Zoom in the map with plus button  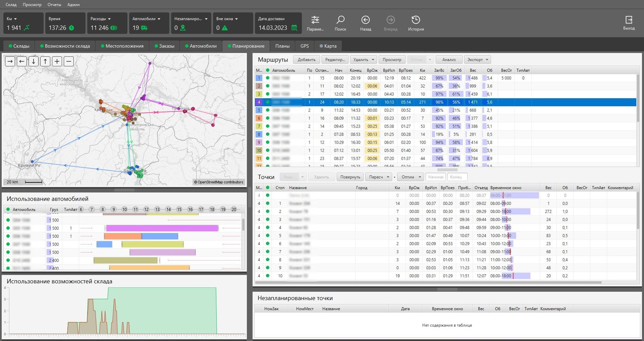57,61
